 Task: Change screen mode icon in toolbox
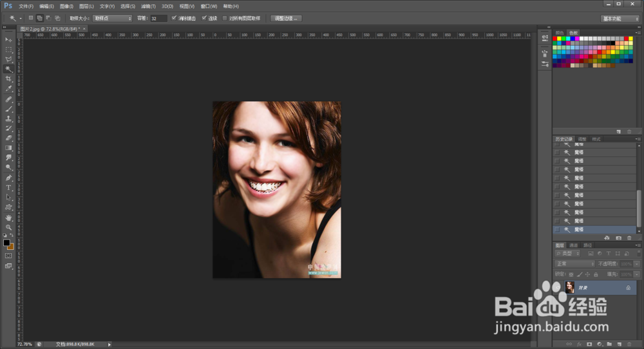(8, 266)
